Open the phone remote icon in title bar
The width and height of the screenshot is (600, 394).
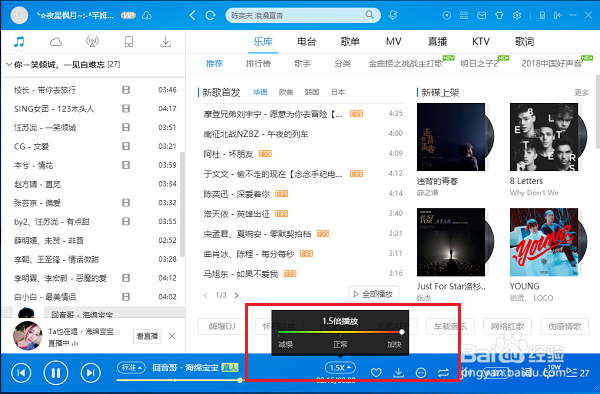coord(542,15)
